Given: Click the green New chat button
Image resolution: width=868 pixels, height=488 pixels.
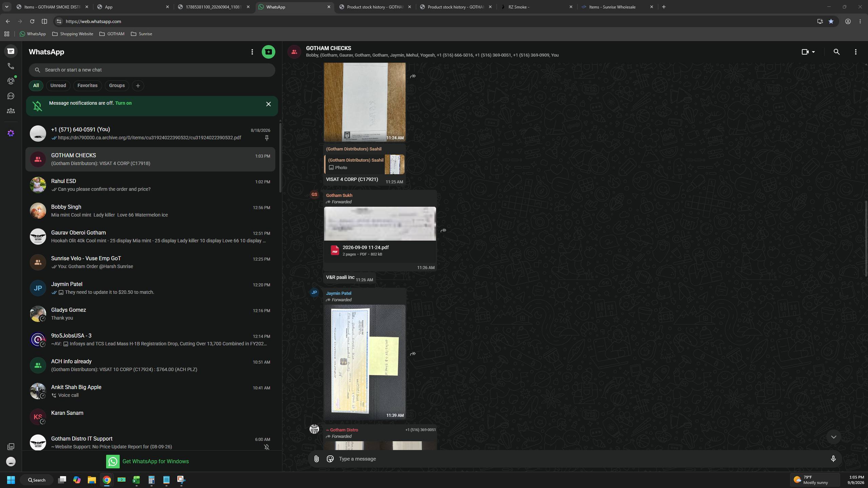Looking at the screenshot, I should point(268,52).
